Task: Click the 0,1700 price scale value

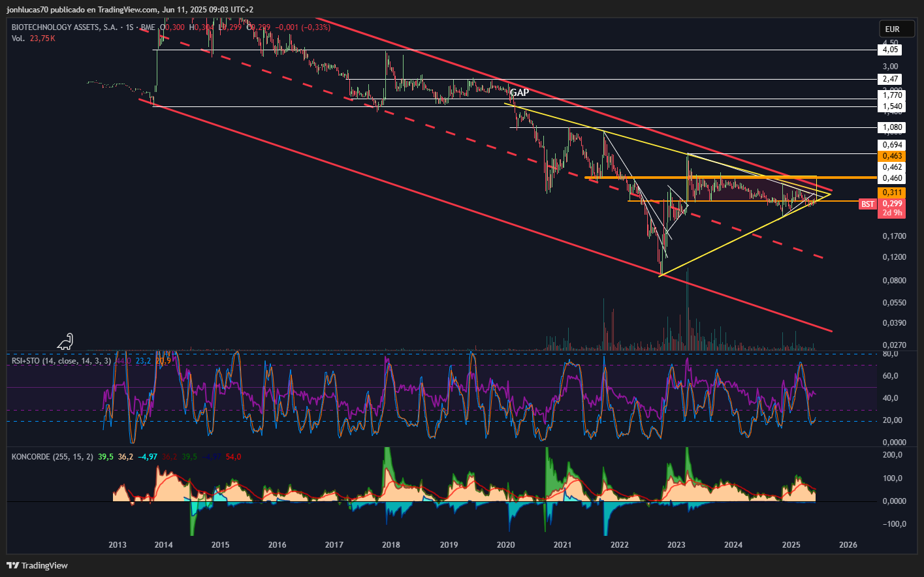Action: click(894, 236)
